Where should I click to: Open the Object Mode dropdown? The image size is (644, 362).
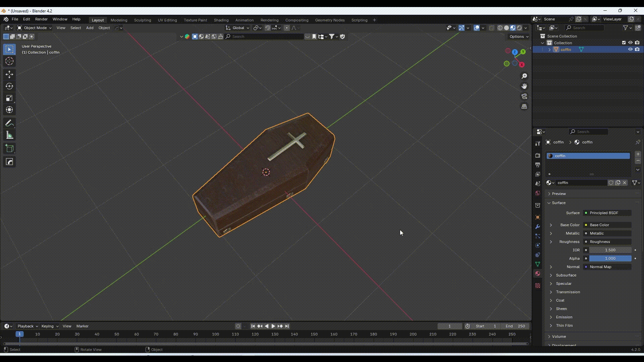(34, 28)
